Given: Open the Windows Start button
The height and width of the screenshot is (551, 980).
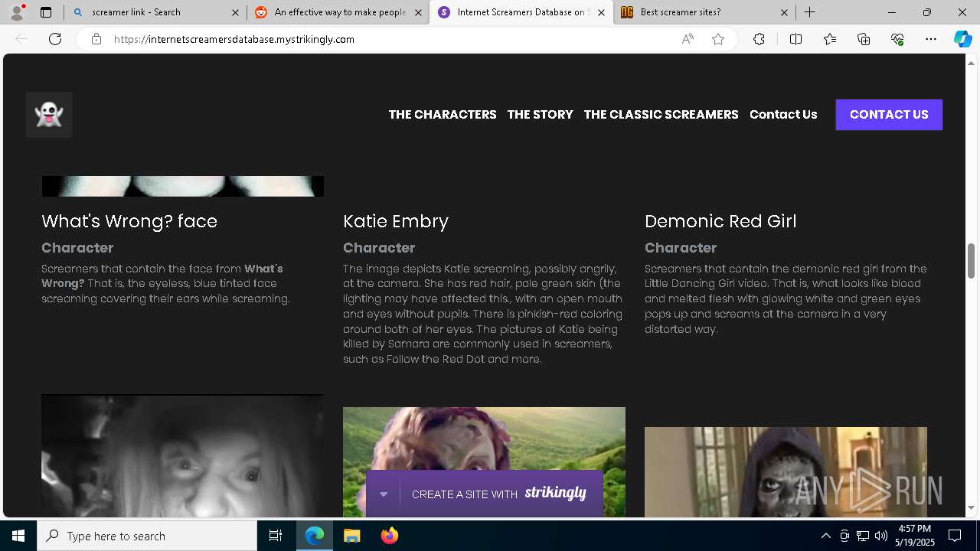Looking at the screenshot, I should (18, 536).
